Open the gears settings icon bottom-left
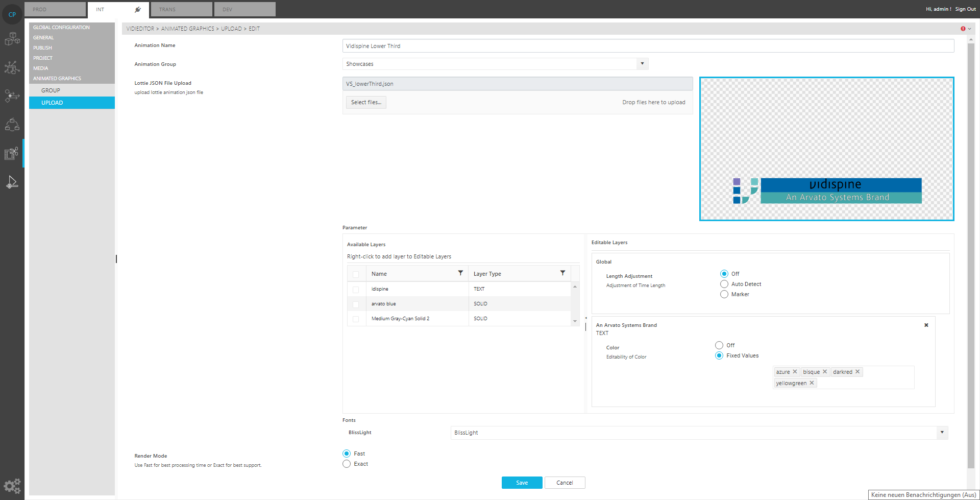The width and height of the screenshot is (980, 500). click(12, 485)
